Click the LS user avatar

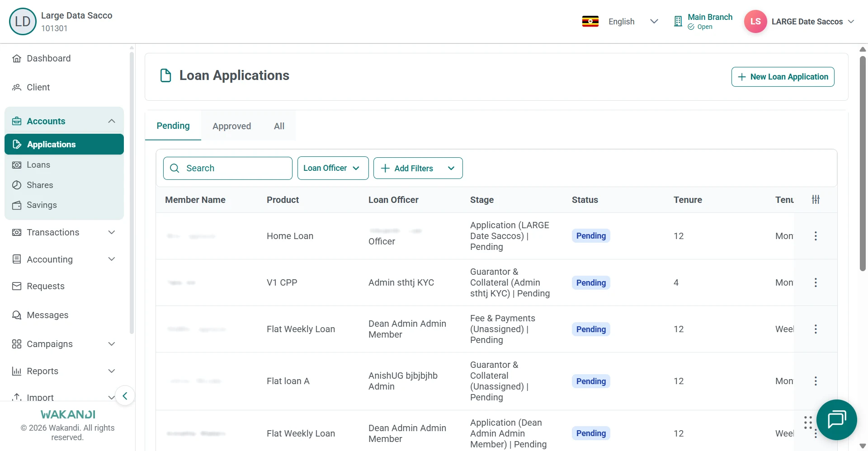(755, 21)
